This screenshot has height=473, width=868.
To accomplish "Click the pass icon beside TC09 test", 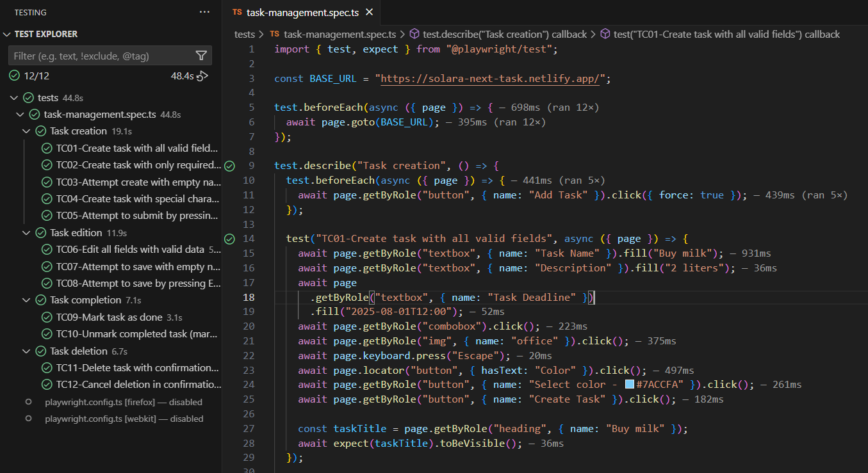I will (x=47, y=317).
